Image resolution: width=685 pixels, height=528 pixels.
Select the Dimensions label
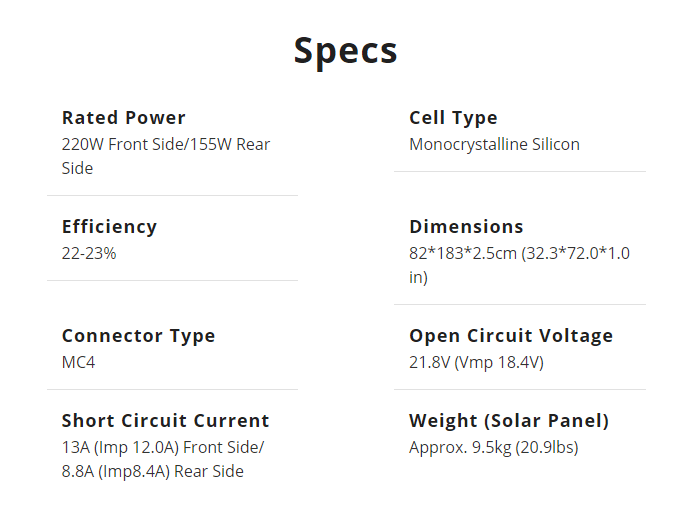click(466, 227)
